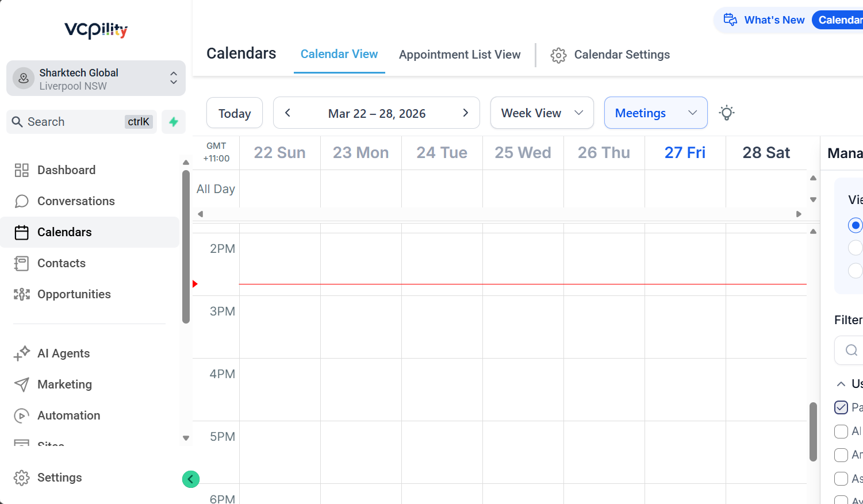Open the Week View dropdown
The width and height of the screenshot is (863, 504).
click(x=541, y=113)
